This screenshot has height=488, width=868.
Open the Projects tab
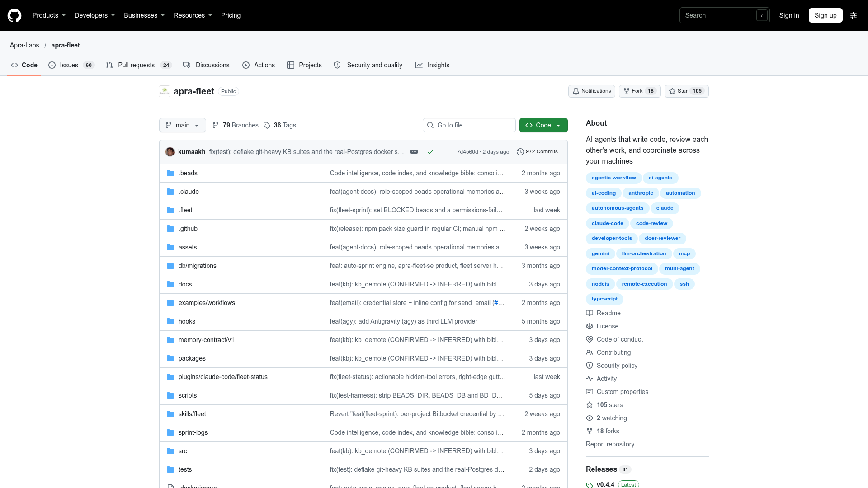(304, 65)
